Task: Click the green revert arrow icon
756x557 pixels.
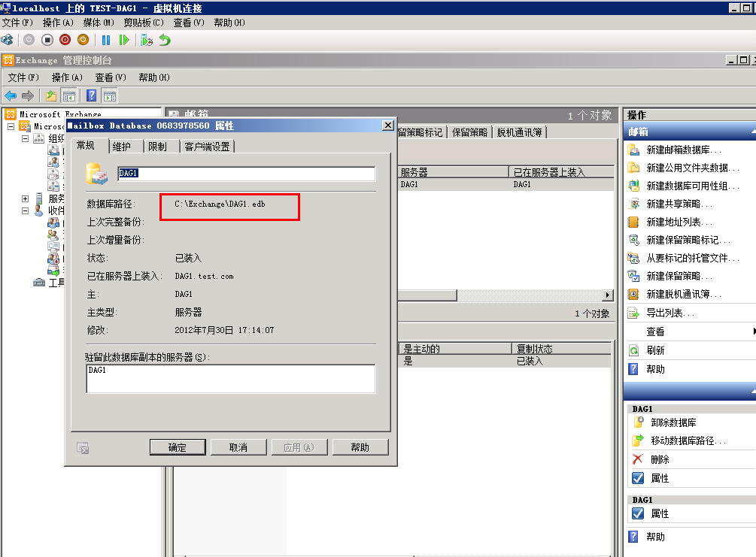Action: click(x=165, y=40)
